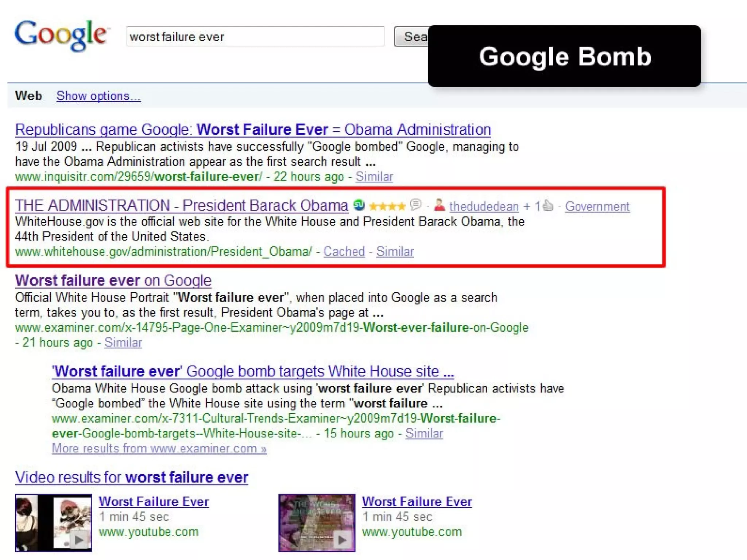Image resolution: width=747 pixels, height=560 pixels.
Task: Click the StumbleUpon icon beside the Obama result
Action: point(359,205)
